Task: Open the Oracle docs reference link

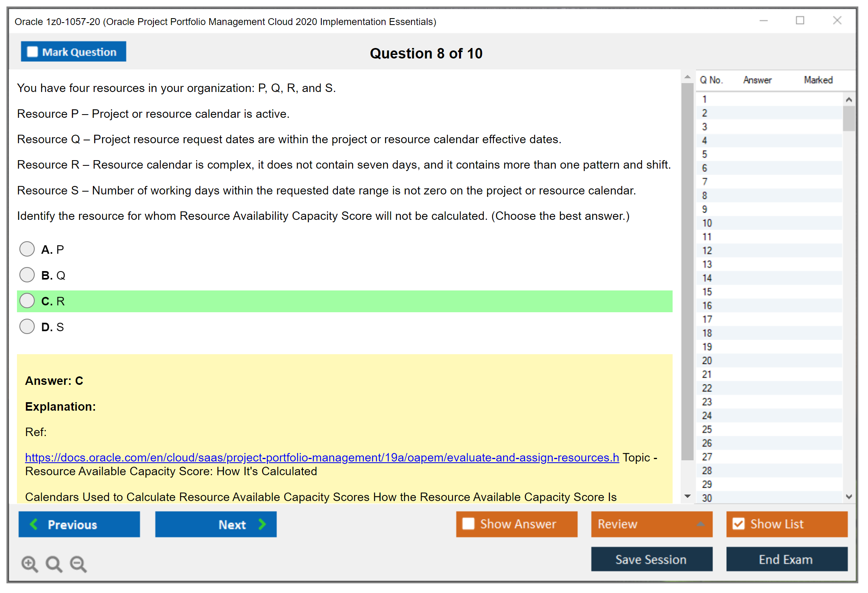Action: (x=322, y=457)
